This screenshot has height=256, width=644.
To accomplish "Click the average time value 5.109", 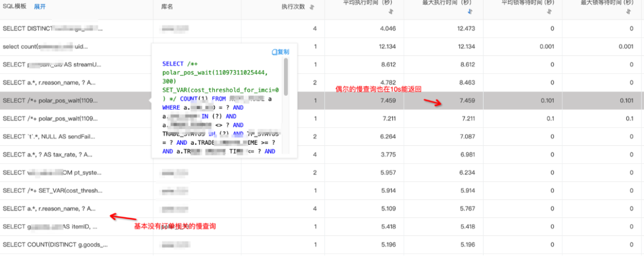I will pos(388,209).
